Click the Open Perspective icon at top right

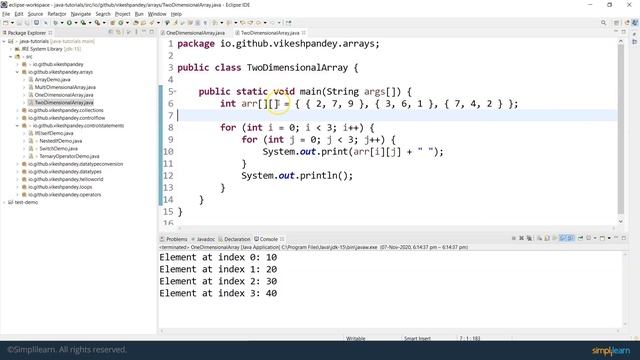point(617,23)
